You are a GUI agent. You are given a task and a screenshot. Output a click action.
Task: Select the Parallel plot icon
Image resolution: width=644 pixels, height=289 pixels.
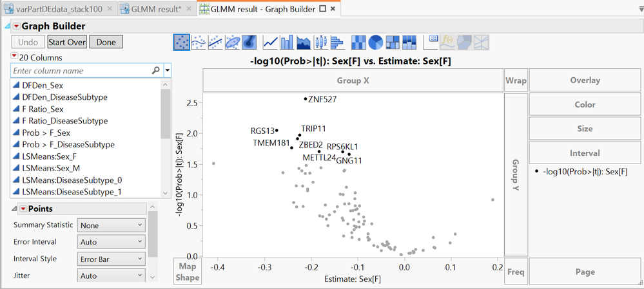[x=482, y=42]
